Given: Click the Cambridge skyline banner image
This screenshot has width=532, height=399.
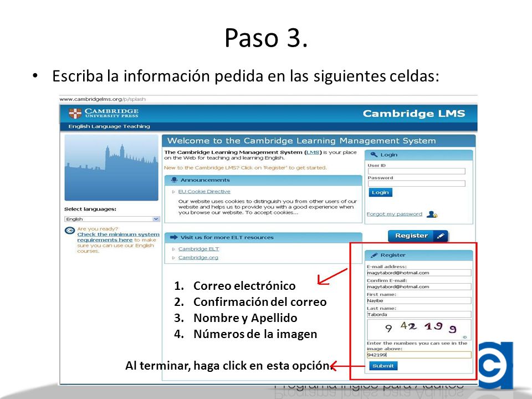Looking at the screenshot, I should (x=111, y=167).
